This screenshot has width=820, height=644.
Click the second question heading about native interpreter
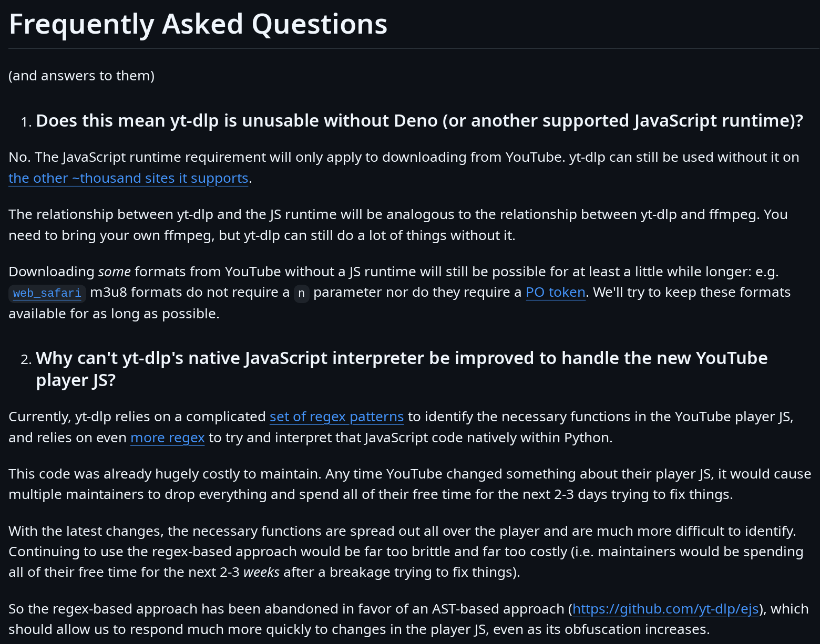tap(401, 358)
